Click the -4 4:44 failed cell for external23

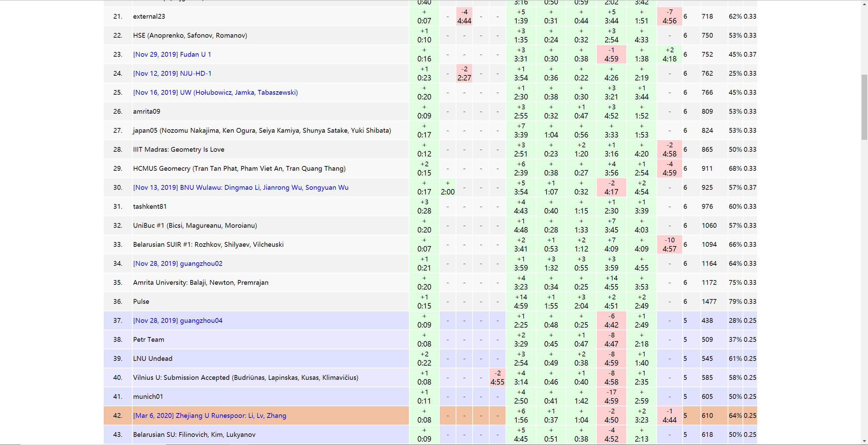[464, 17]
